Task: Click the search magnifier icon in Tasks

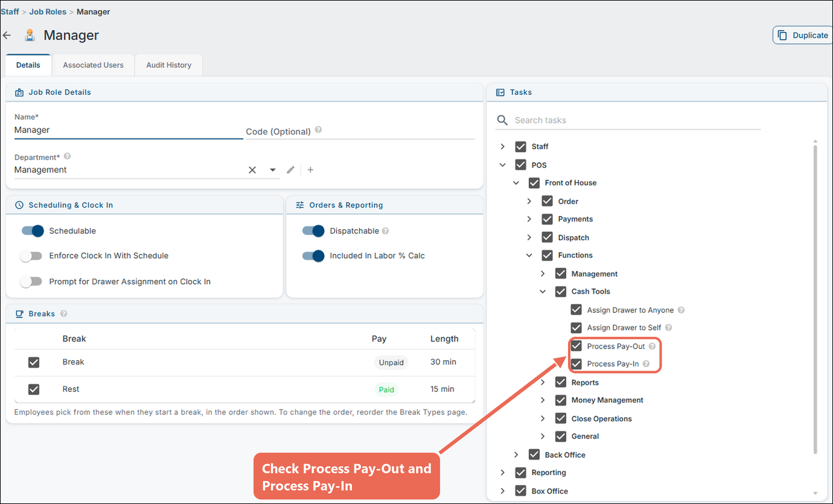Action: click(x=502, y=120)
